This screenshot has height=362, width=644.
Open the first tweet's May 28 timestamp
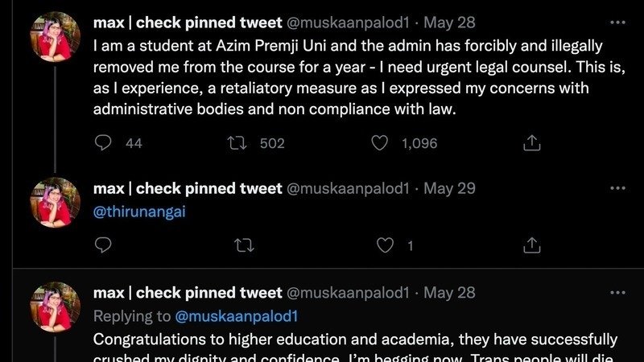[449, 22]
